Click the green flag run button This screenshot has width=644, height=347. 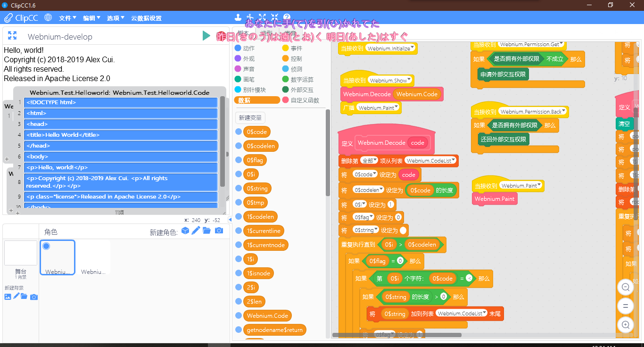[x=206, y=36]
